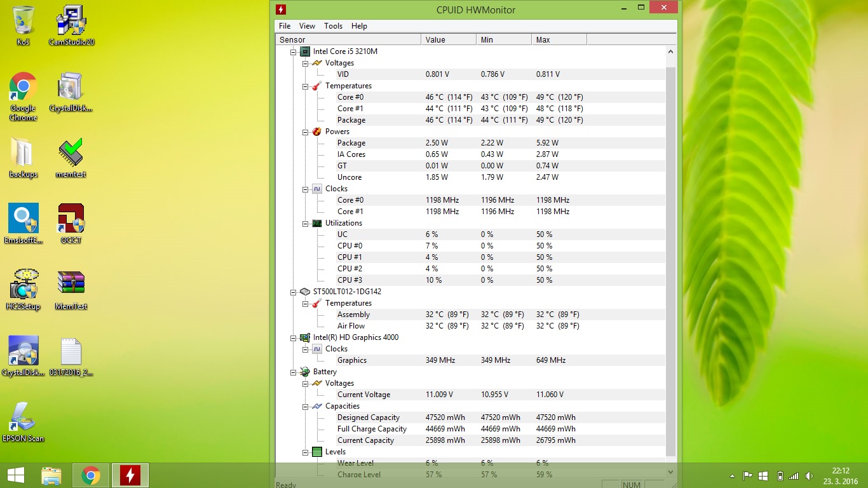868x488 pixels.
Task: Click the Max column header
Action: point(559,39)
